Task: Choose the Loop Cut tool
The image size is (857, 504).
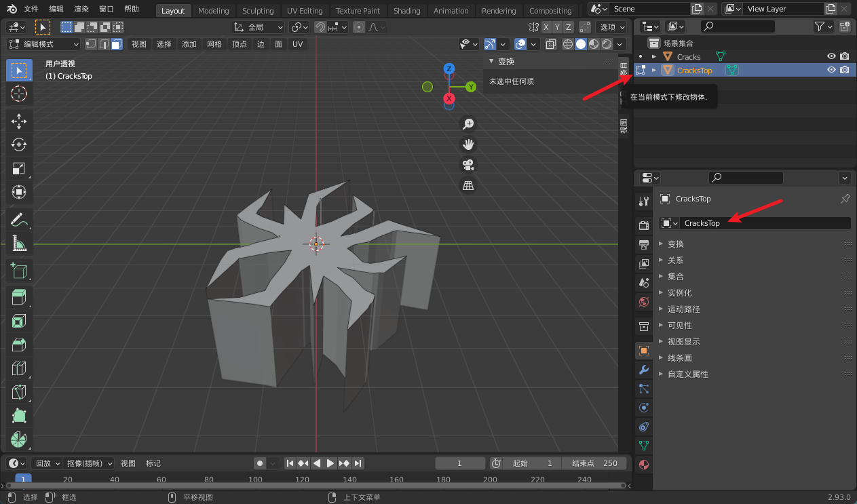Action: pos(19,368)
